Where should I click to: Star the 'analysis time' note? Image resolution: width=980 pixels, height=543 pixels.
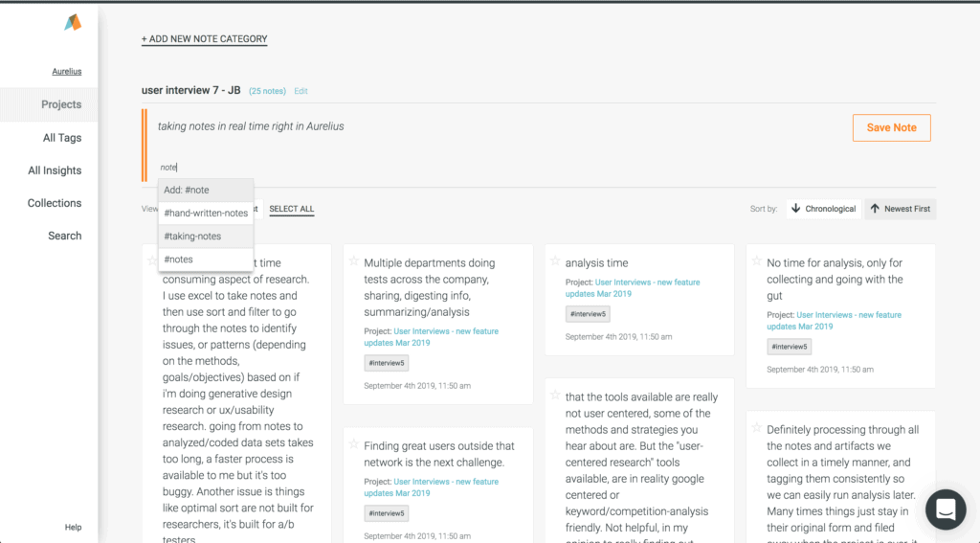(x=555, y=260)
